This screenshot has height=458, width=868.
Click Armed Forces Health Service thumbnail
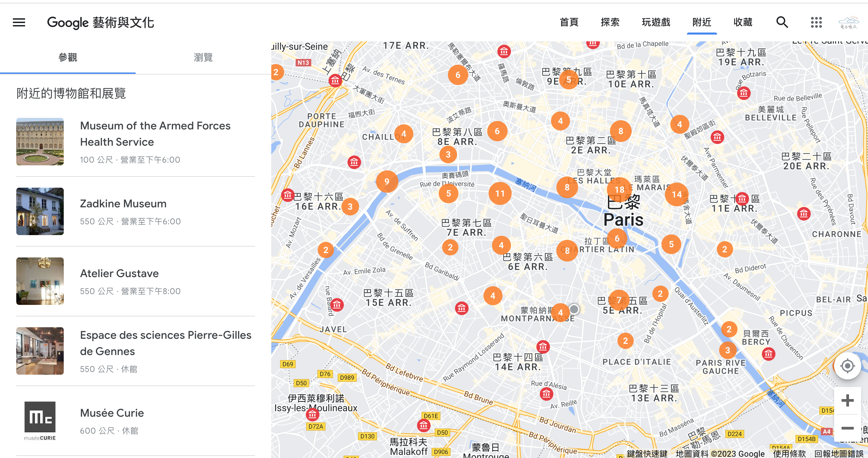(40, 142)
